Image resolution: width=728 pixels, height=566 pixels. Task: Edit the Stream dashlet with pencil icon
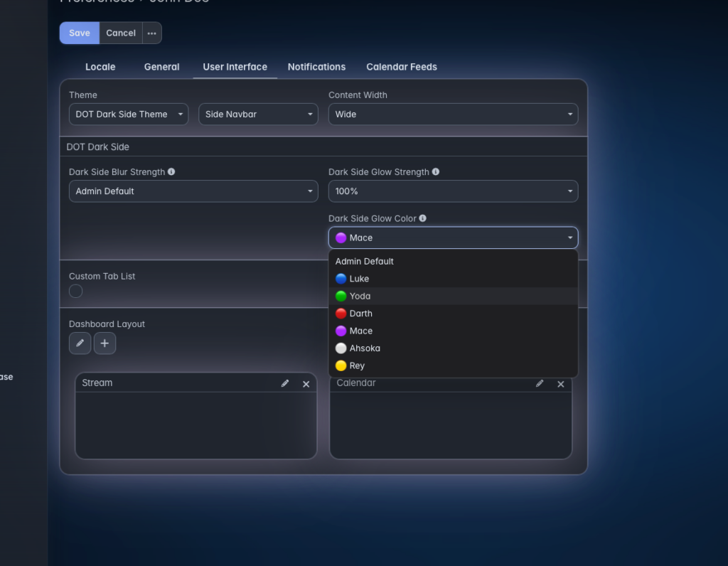[x=285, y=383]
